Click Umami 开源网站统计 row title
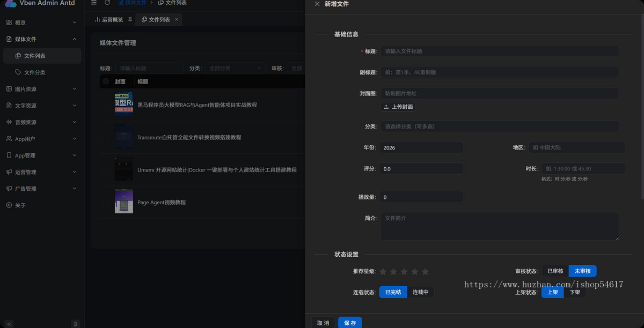This screenshot has width=644, height=328. click(x=217, y=170)
